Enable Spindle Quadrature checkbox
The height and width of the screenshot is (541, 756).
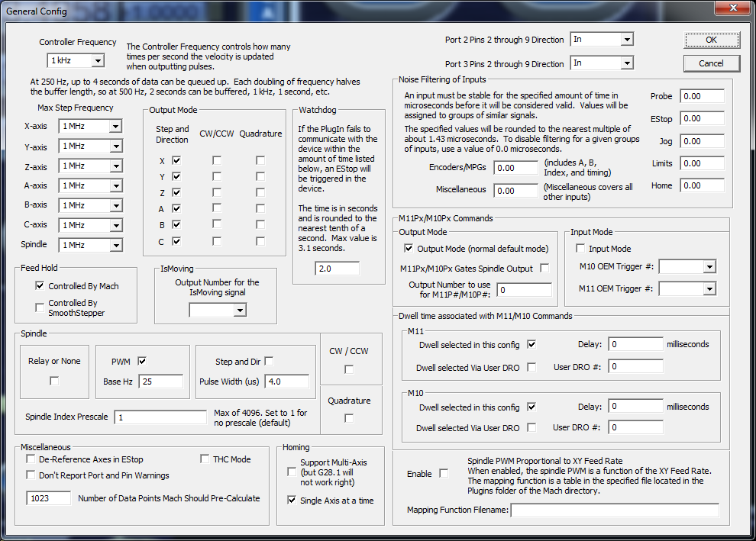coord(349,418)
